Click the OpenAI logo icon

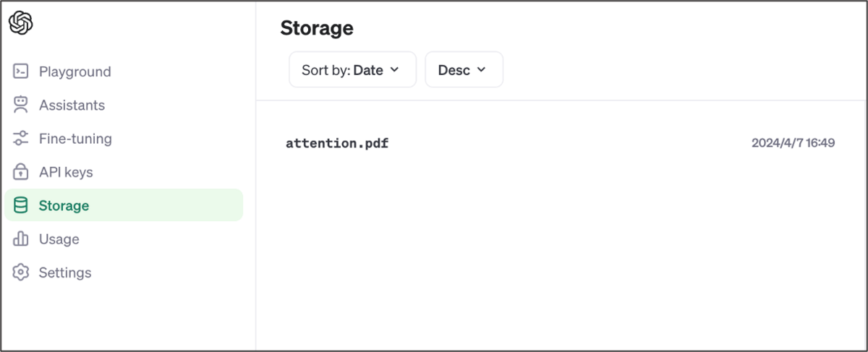[21, 22]
